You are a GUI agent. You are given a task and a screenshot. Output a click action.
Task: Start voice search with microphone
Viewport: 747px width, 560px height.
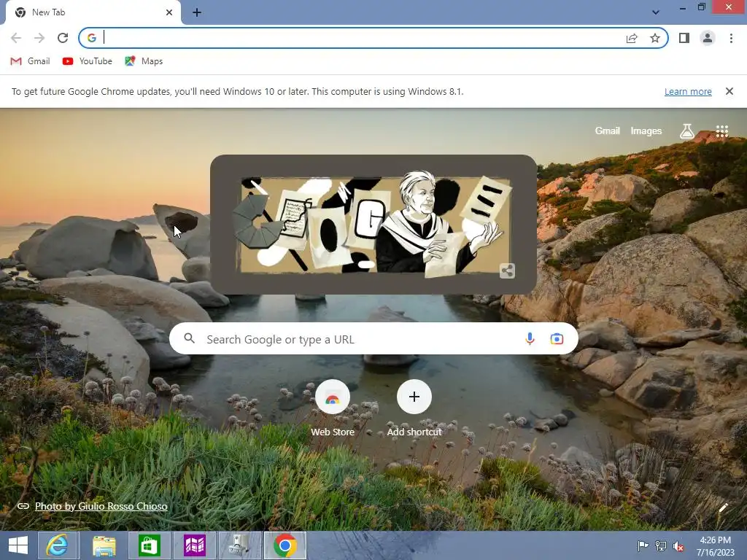click(x=530, y=338)
